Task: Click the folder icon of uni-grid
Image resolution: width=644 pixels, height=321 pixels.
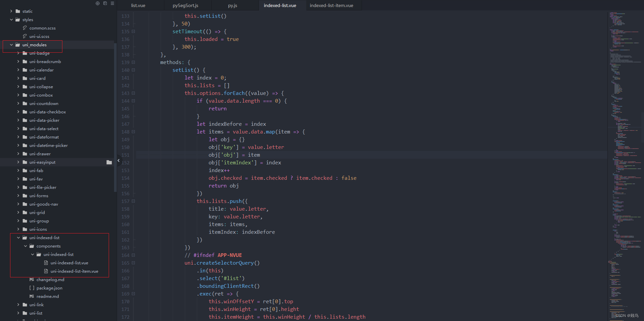Action: click(25, 213)
